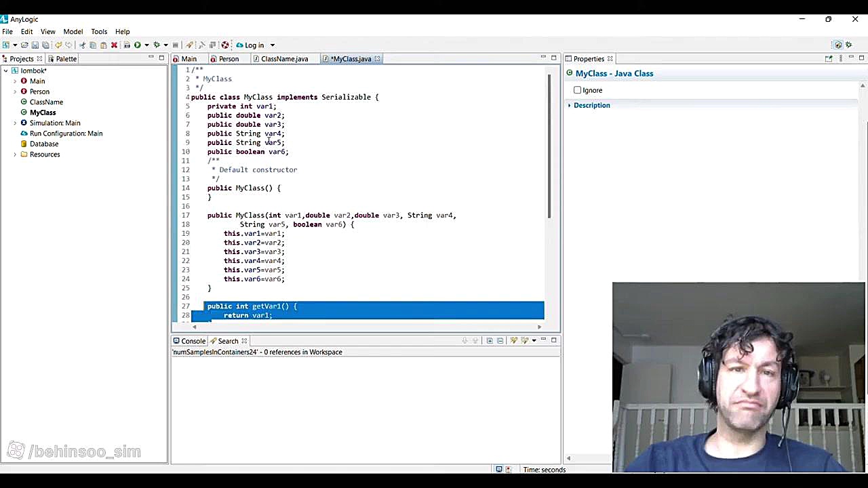Open the Debug dropdown arrow
Screen dimensions: 868x488
pyautogui.click(x=166, y=45)
